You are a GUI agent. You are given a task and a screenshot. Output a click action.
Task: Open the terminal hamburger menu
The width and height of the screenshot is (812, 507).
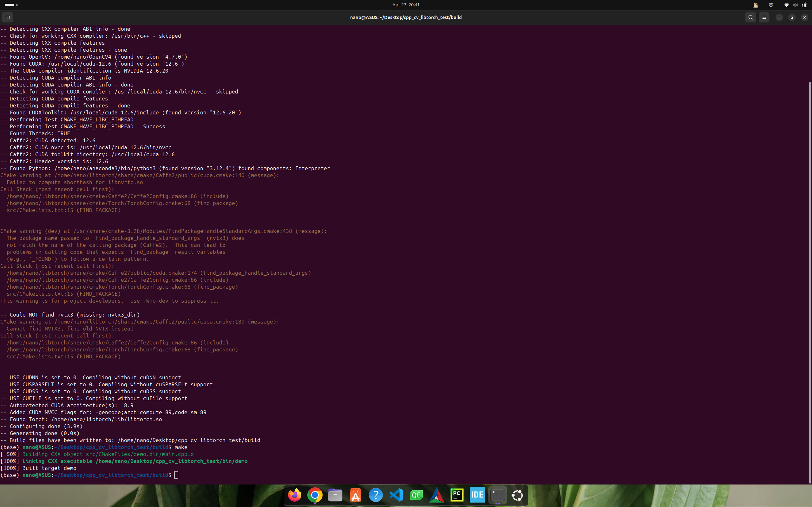pos(764,17)
